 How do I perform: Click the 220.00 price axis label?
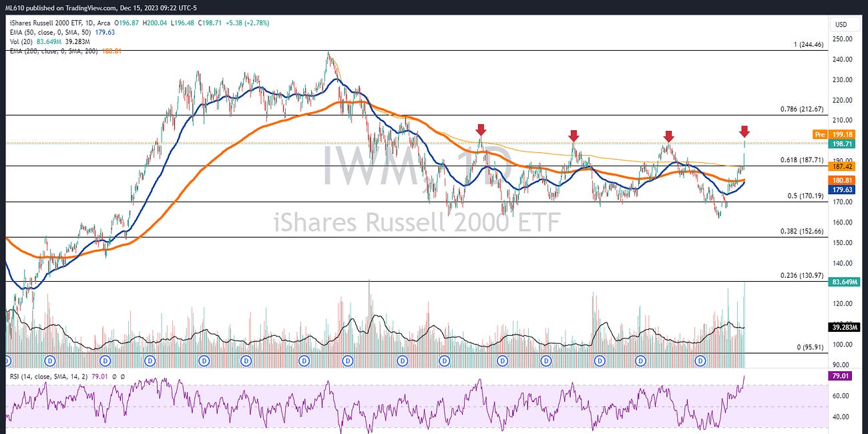click(x=843, y=100)
